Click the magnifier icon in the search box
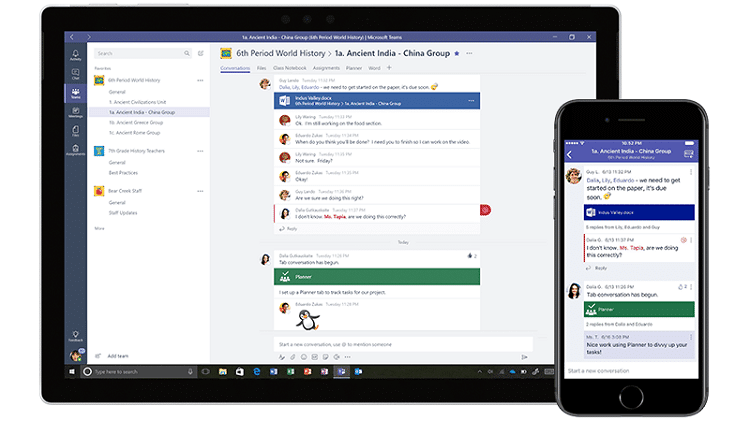Image resolution: width=750 pixels, height=421 pixels. coord(187,53)
